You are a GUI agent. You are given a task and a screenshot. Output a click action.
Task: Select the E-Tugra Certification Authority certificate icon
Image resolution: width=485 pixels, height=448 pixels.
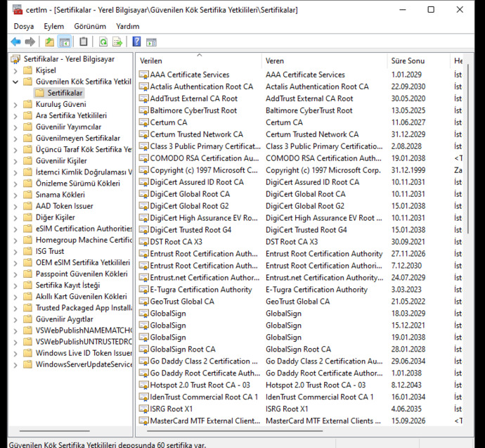click(x=143, y=290)
